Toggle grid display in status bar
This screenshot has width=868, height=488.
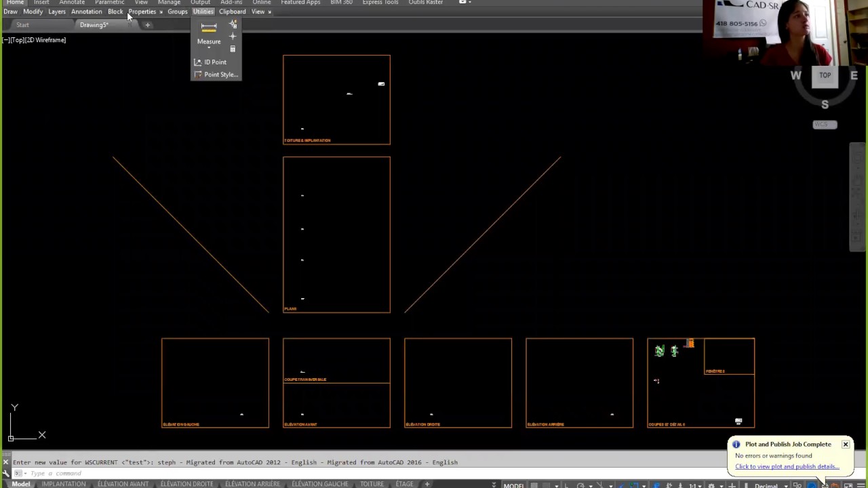click(x=534, y=485)
